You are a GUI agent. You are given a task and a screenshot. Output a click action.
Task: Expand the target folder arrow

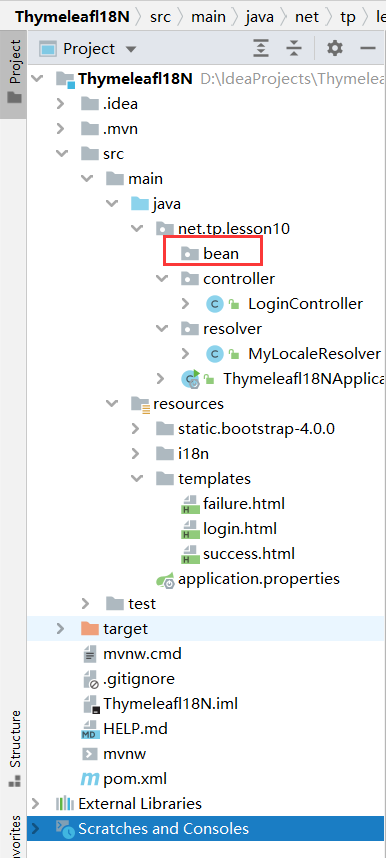[x=61, y=629]
